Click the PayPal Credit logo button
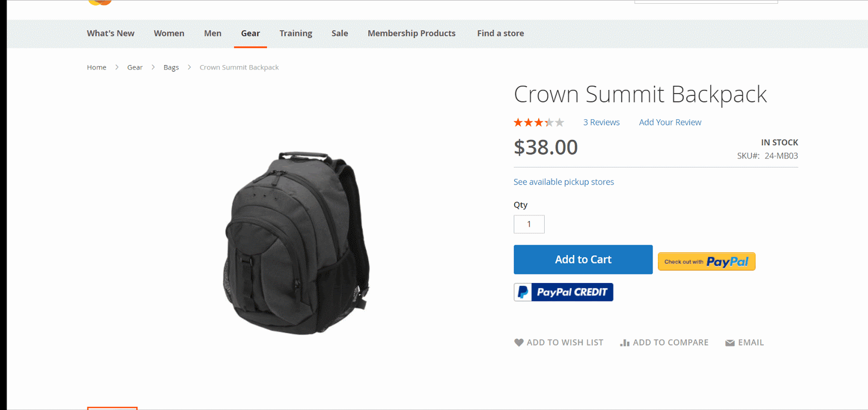This screenshot has height=410, width=868. [563, 292]
